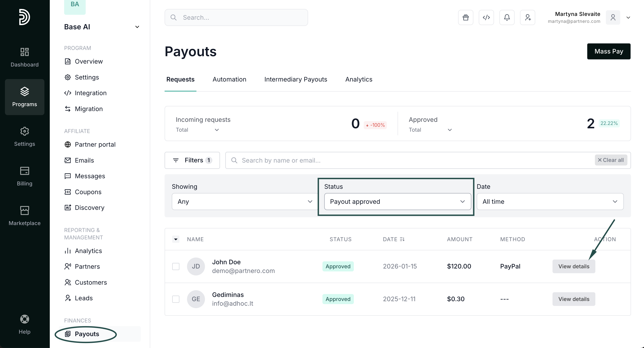Click the Mass Pay button
Screen dimensions: 644x348
pos(609,52)
